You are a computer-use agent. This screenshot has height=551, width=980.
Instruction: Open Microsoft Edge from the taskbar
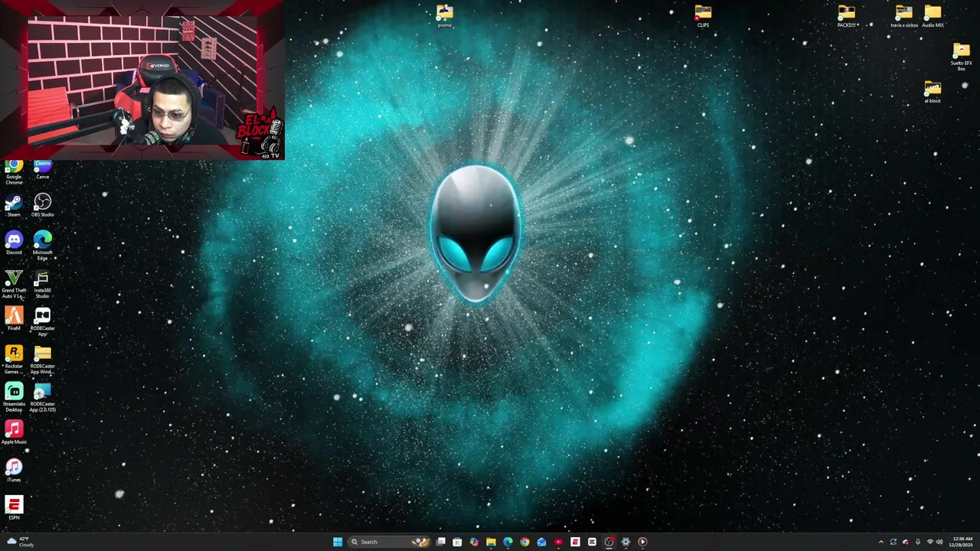[508, 542]
